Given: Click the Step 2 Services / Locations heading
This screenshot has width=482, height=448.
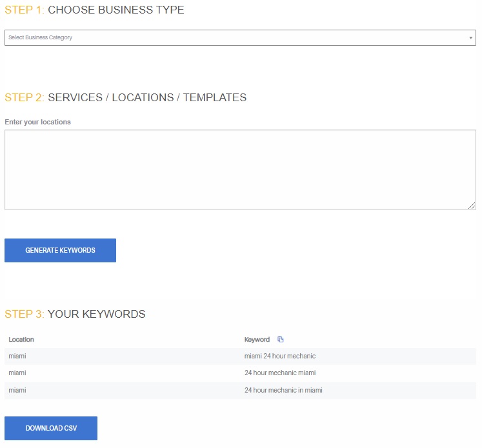Looking at the screenshot, I should click(125, 97).
